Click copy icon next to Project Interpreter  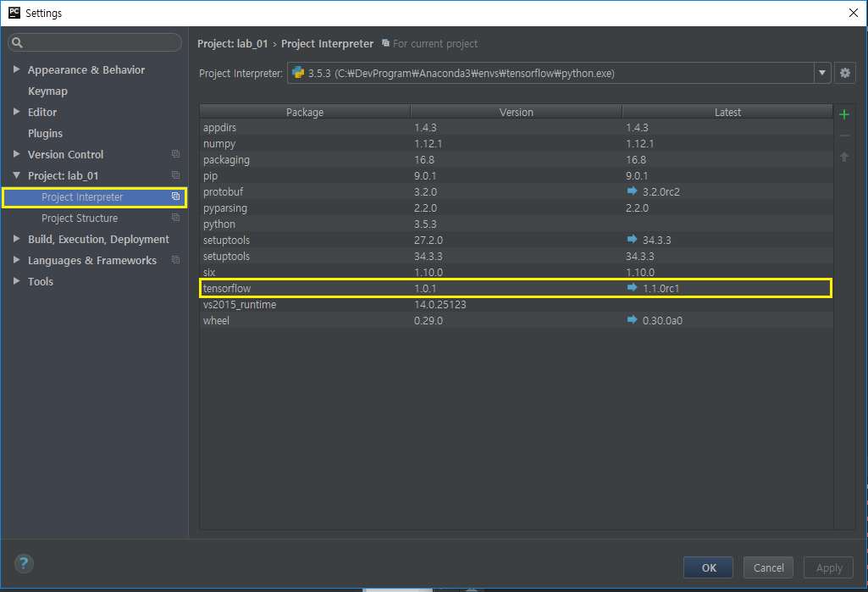(x=175, y=196)
